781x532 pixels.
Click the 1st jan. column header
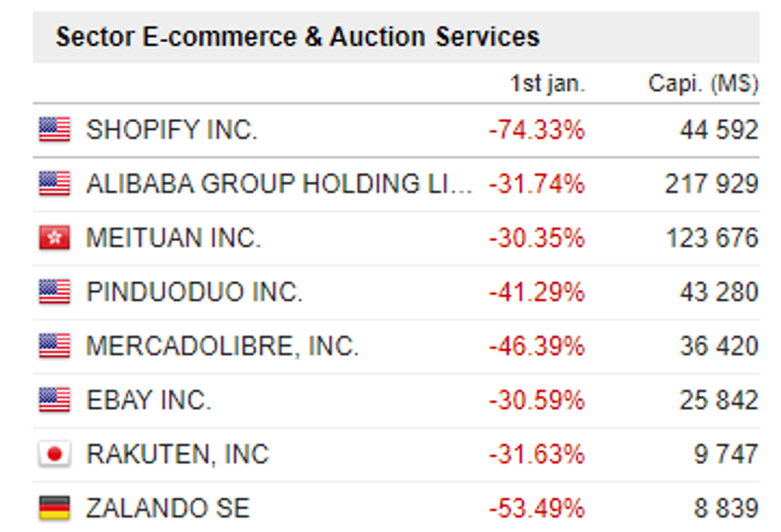(548, 83)
